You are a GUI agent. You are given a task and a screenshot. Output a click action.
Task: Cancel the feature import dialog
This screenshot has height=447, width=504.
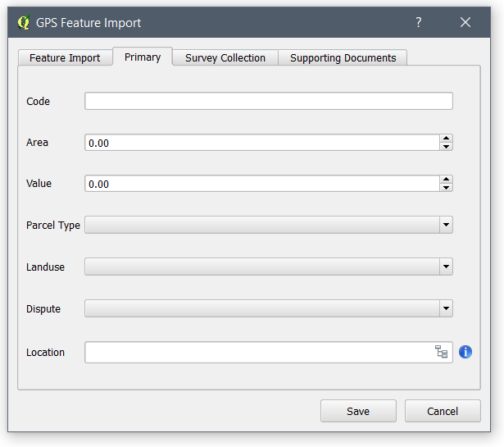[443, 411]
